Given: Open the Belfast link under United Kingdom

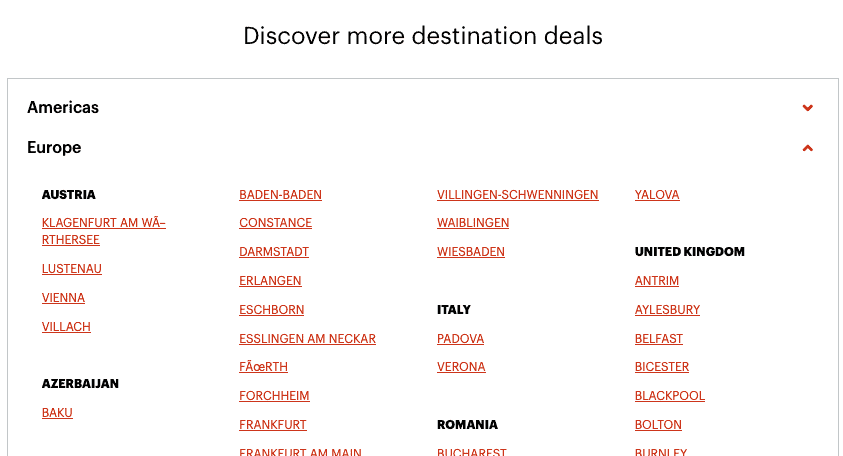Looking at the screenshot, I should (659, 339).
